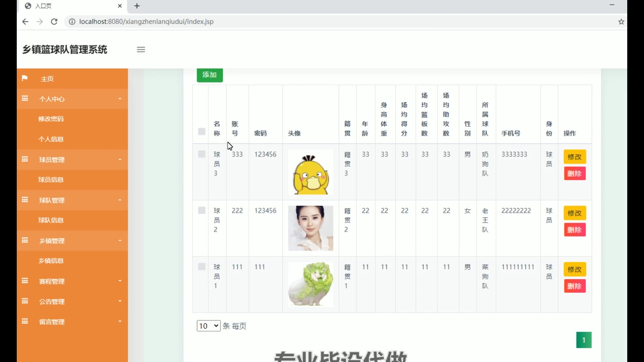Open the 10 per page dropdown
The width and height of the screenshot is (644, 362).
(x=208, y=326)
